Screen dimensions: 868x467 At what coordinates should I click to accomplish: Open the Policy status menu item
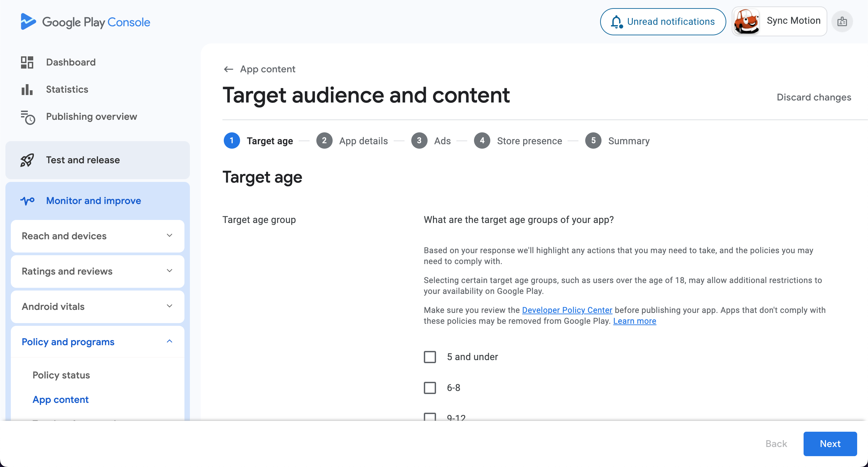click(61, 375)
